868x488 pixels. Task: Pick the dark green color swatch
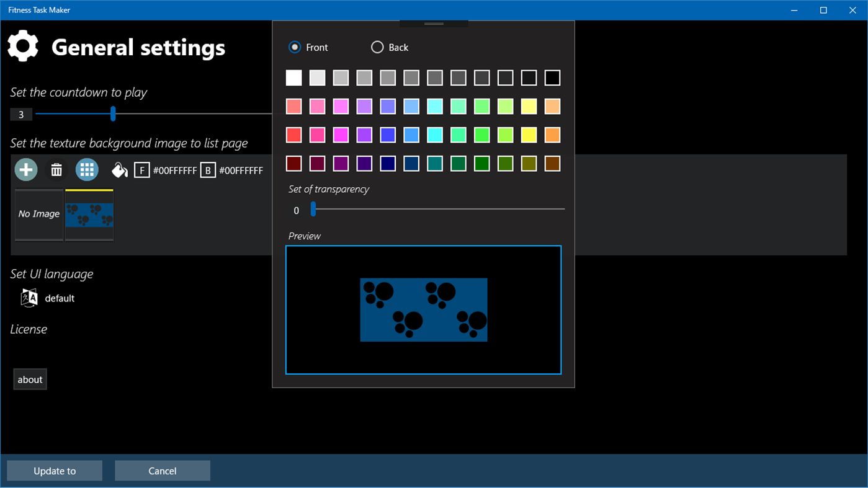(x=482, y=163)
